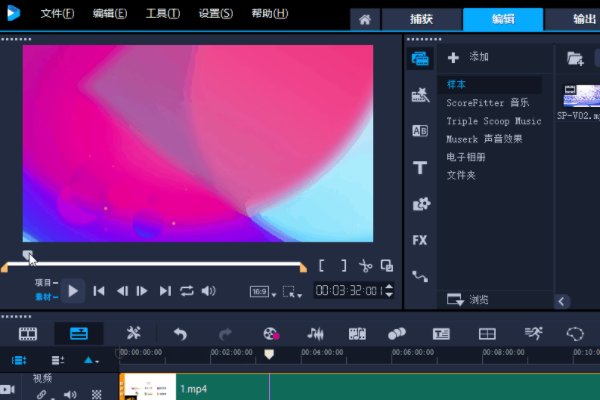Open the 工具(T) menu
The width and height of the screenshot is (600, 400).
point(163,14)
